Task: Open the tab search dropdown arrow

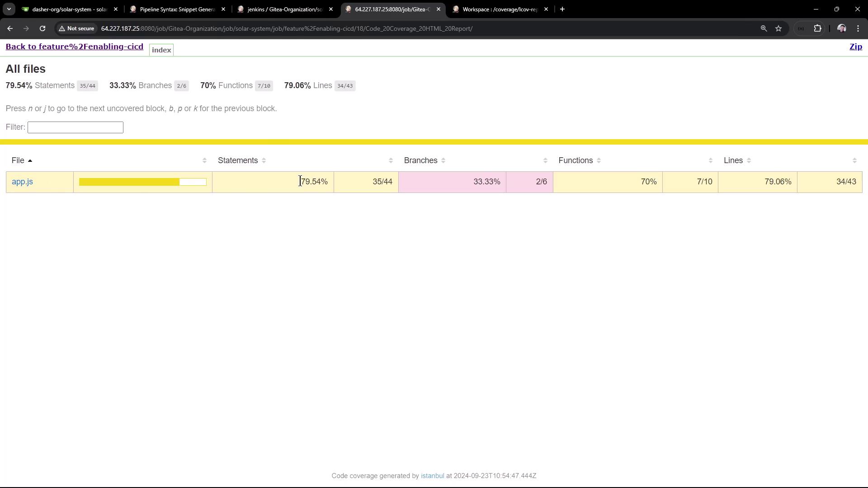Action: [x=9, y=9]
